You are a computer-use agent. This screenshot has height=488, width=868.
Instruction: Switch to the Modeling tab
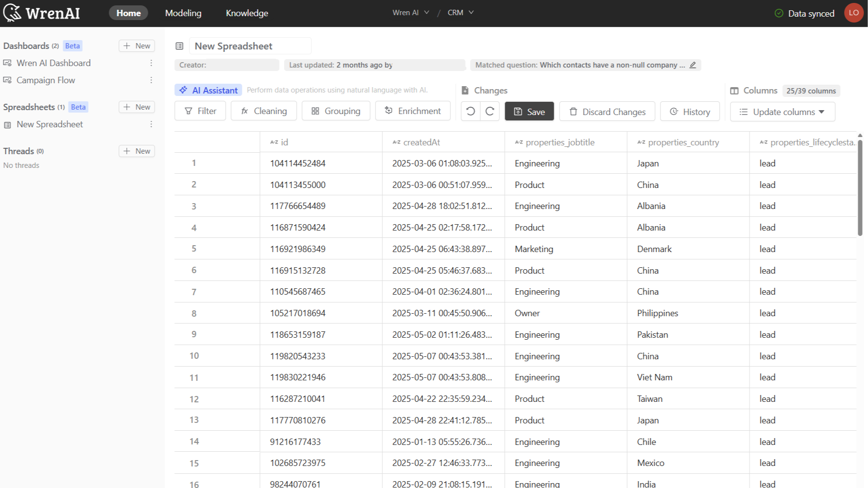click(183, 13)
